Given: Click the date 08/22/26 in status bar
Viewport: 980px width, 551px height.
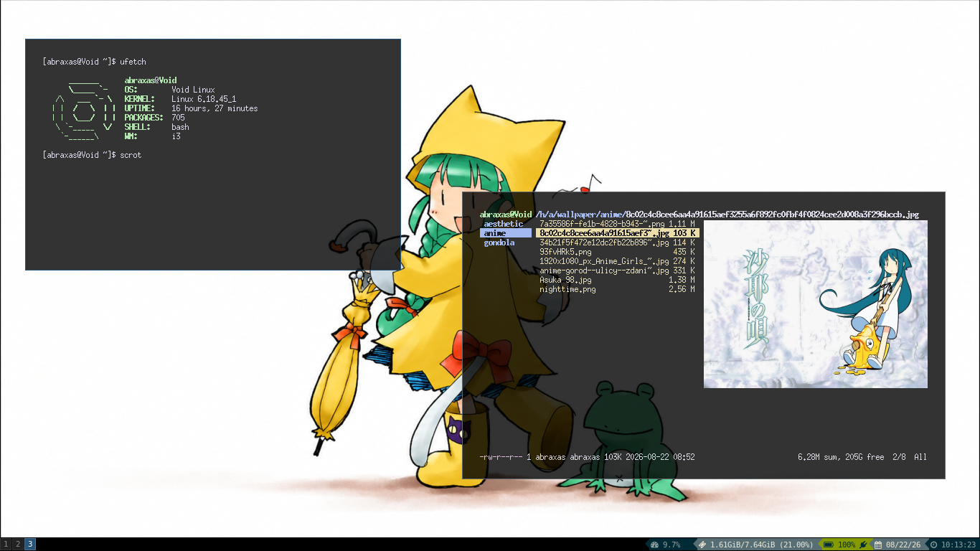Looking at the screenshot, I should tap(903, 545).
